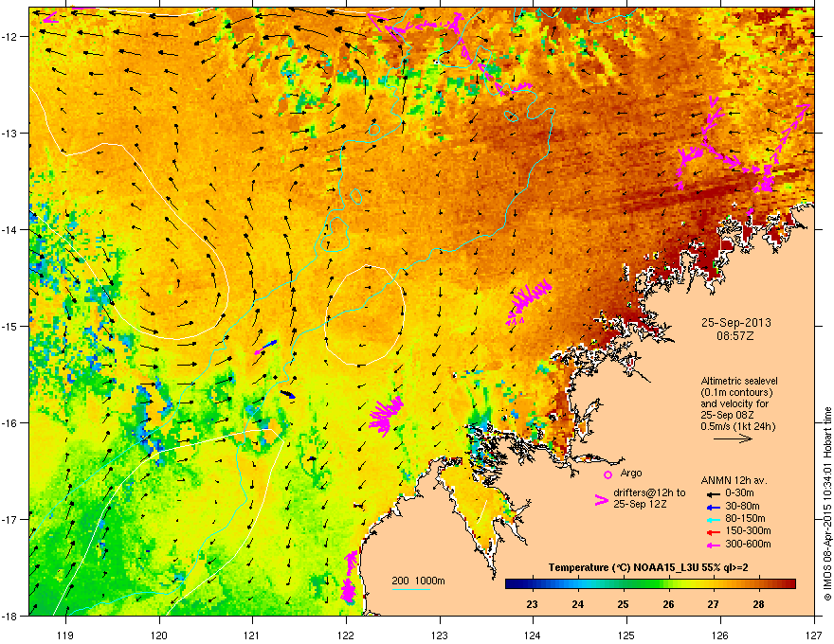Click the temperature color bar
This screenshot has height=644, width=834.
point(650,584)
